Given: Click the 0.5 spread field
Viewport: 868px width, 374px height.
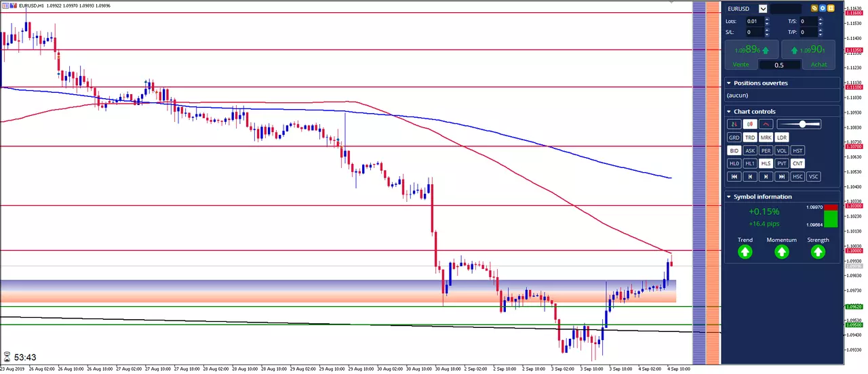Looking at the screenshot, I should coord(779,65).
